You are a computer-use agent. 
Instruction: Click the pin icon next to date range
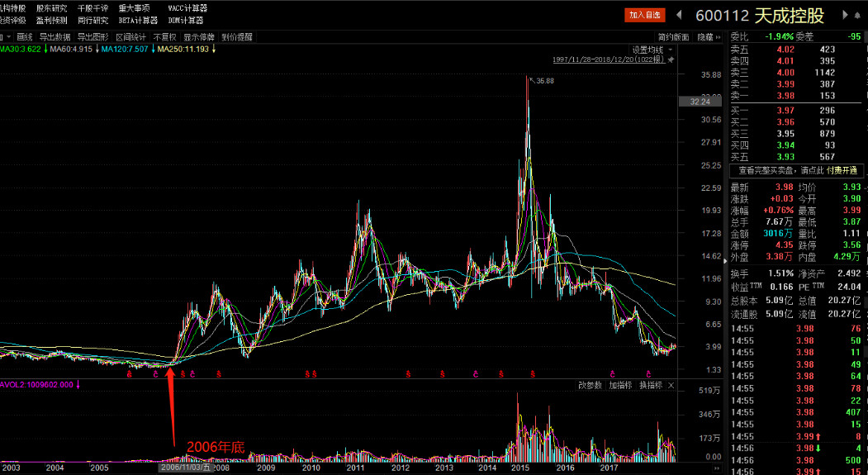[671, 60]
